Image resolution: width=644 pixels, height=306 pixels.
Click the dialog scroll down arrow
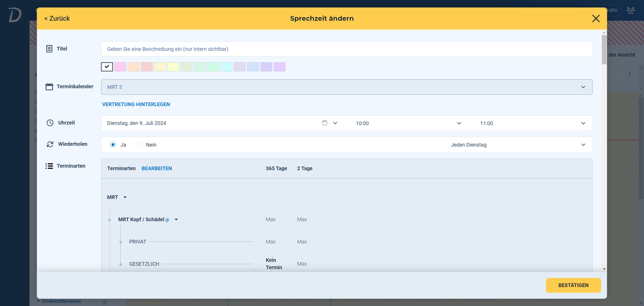[604, 269]
